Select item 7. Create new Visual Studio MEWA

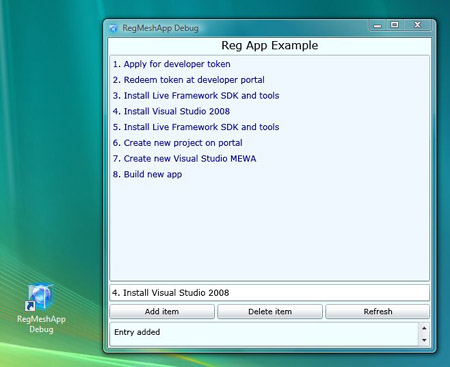click(x=184, y=159)
